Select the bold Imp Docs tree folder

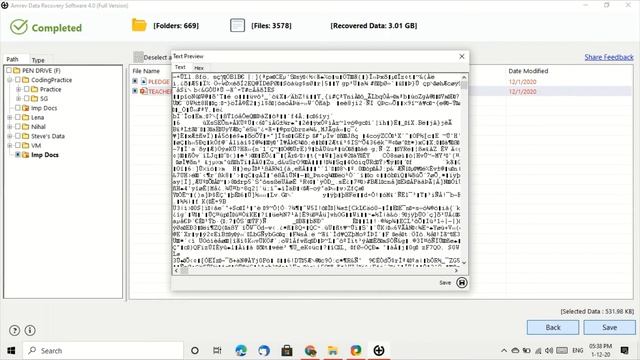coord(45,155)
